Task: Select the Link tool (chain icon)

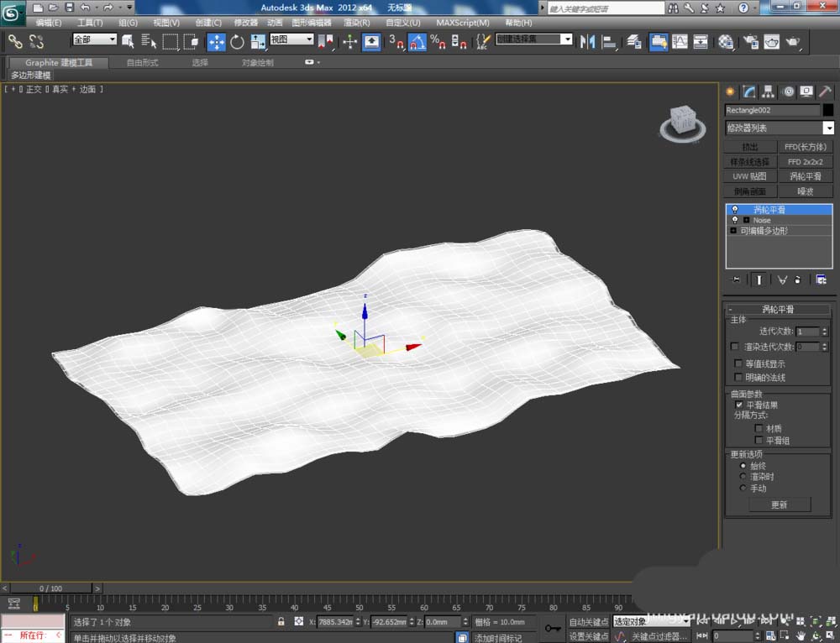Action: coord(15,41)
